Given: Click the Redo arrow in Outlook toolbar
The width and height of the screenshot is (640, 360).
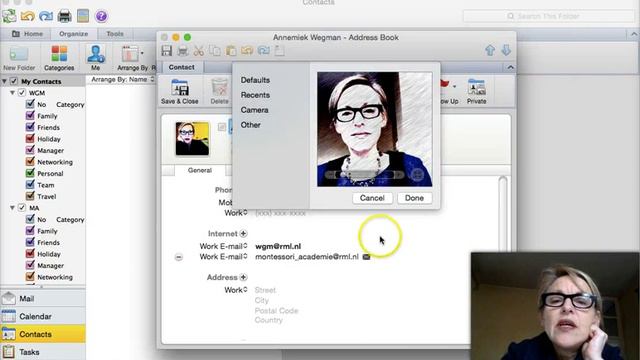Looking at the screenshot, I should click(x=46, y=16).
